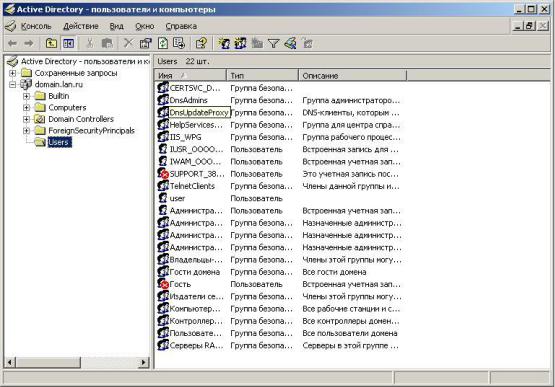The image size is (555, 387).
Task: Select the Владельцы-… group row
Action: pos(279,260)
